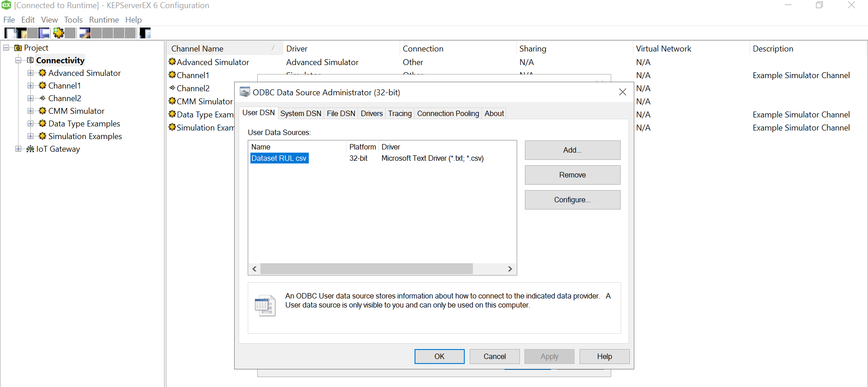Click the right arrow of horizontal scrollbar
This screenshot has width=868, height=387.
[x=510, y=269]
